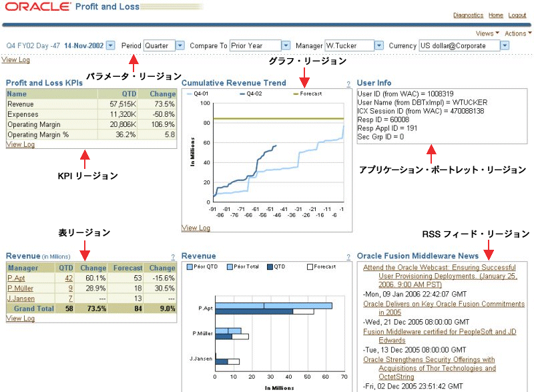Image resolution: width=534 pixels, height=392 pixels.
Task: Click the Currency US dollar@Corporate field
Action: click(460, 45)
